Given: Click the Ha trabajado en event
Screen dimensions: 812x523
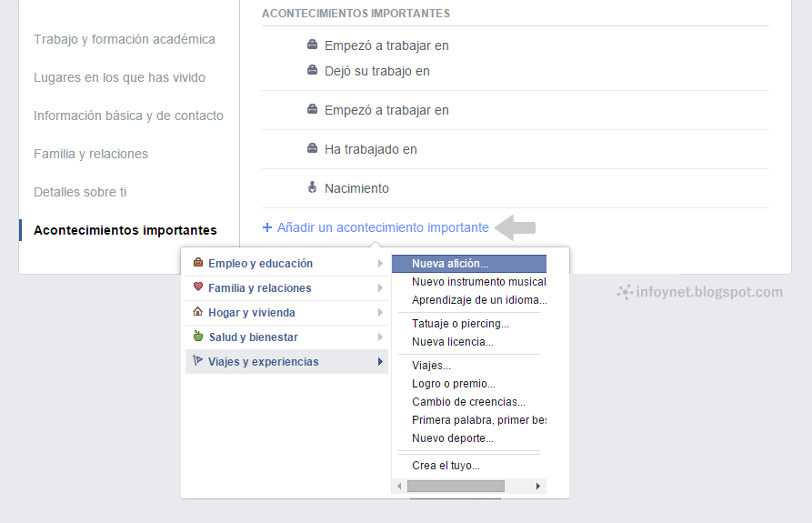Looking at the screenshot, I should [x=371, y=149].
